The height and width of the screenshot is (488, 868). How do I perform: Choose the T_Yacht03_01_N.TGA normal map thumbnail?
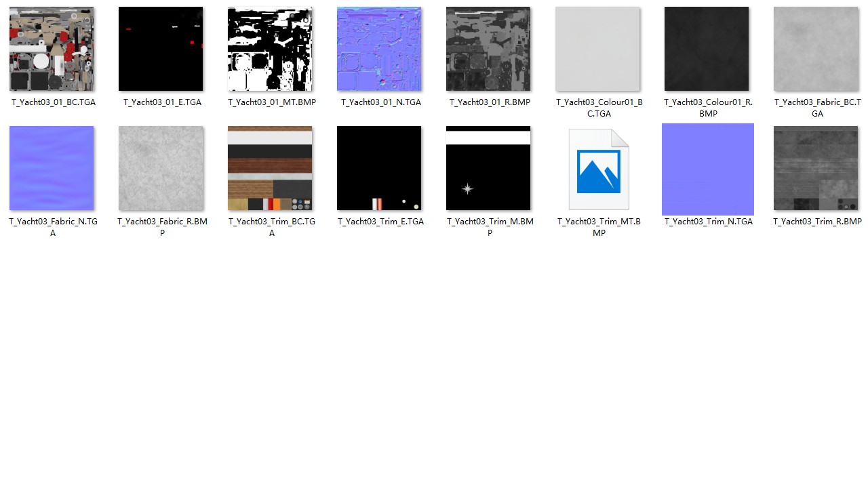pyautogui.click(x=379, y=49)
